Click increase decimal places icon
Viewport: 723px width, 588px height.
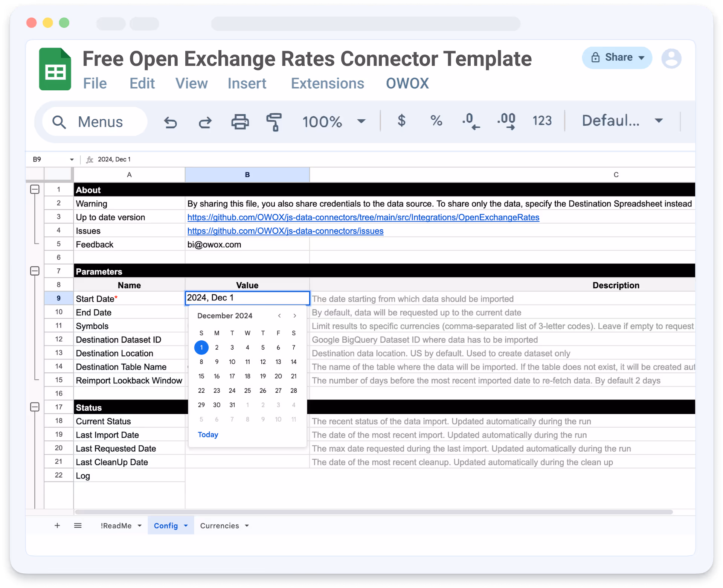tap(506, 121)
